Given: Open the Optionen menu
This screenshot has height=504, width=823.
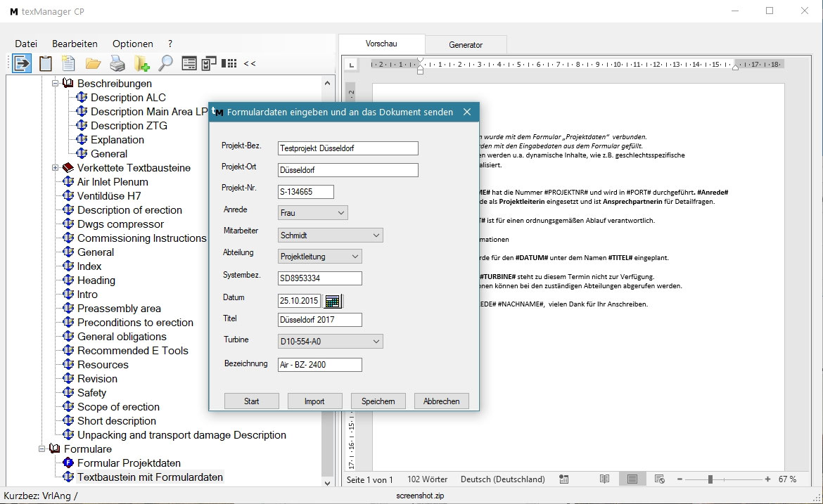Looking at the screenshot, I should [x=133, y=44].
